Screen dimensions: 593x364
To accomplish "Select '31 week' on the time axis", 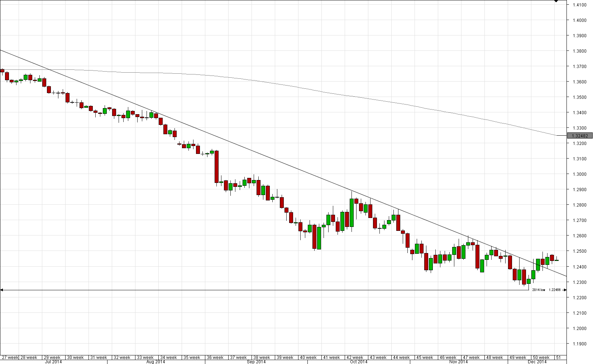I will tap(99, 357).
